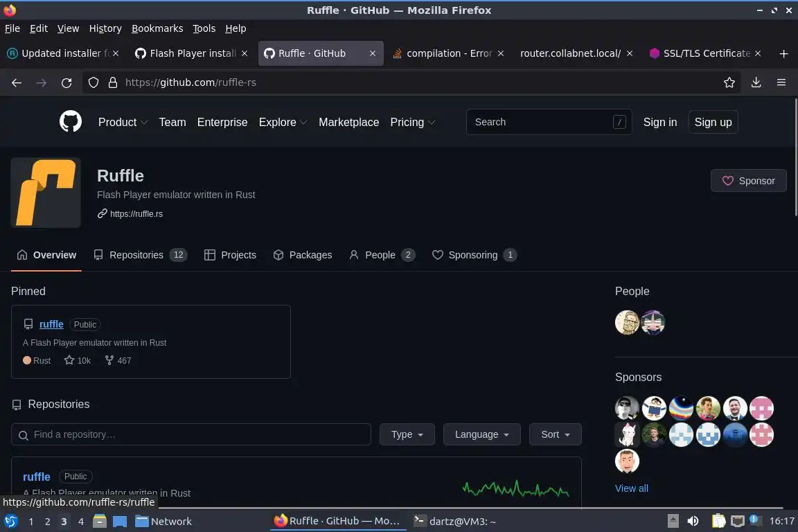798x532 pixels.
Task: Click the Ruffle organization avatar logo
Action: [x=45, y=193]
